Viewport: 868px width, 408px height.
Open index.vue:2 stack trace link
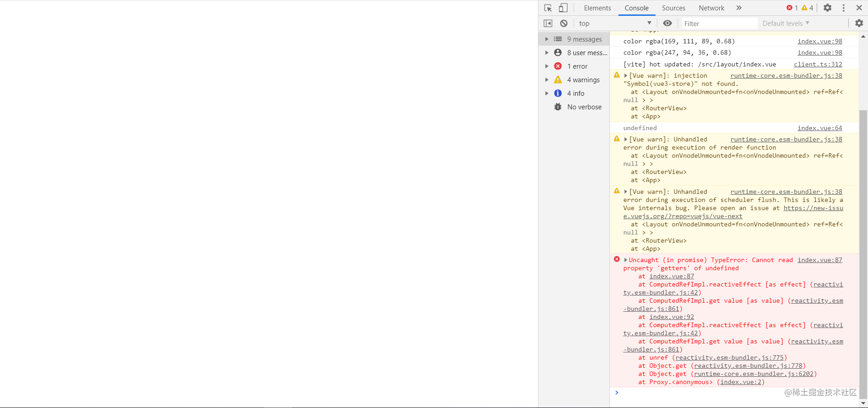click(x=741, y=382)
